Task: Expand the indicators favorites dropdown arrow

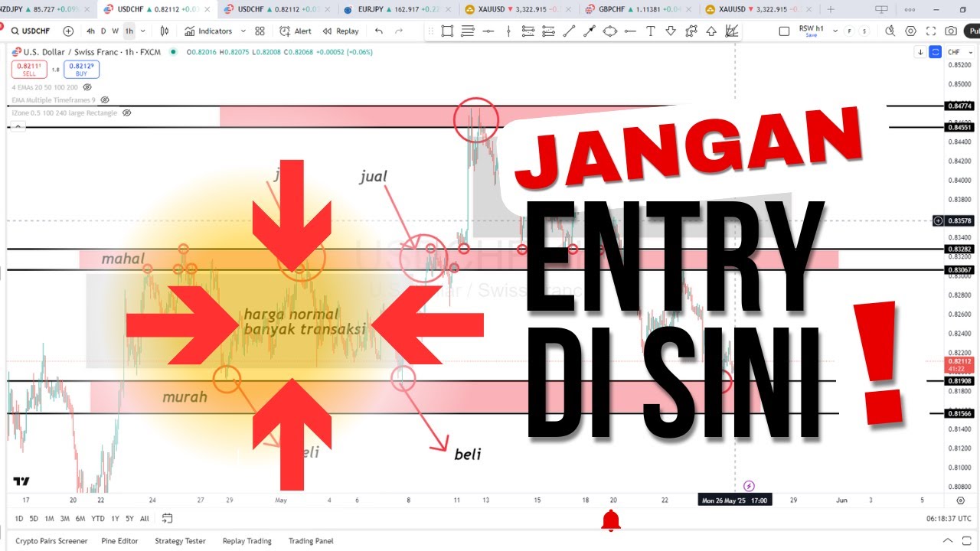Action: 243,31
